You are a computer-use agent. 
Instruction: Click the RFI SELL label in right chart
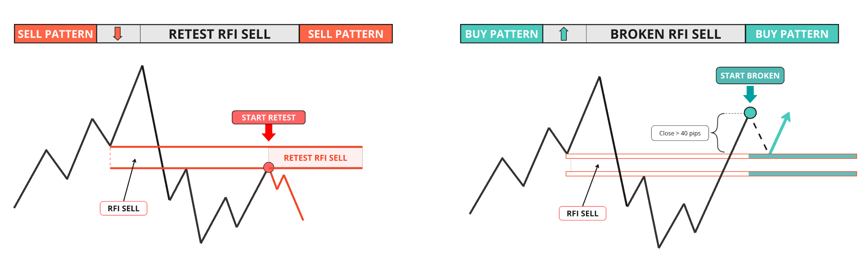pos(582,213)
